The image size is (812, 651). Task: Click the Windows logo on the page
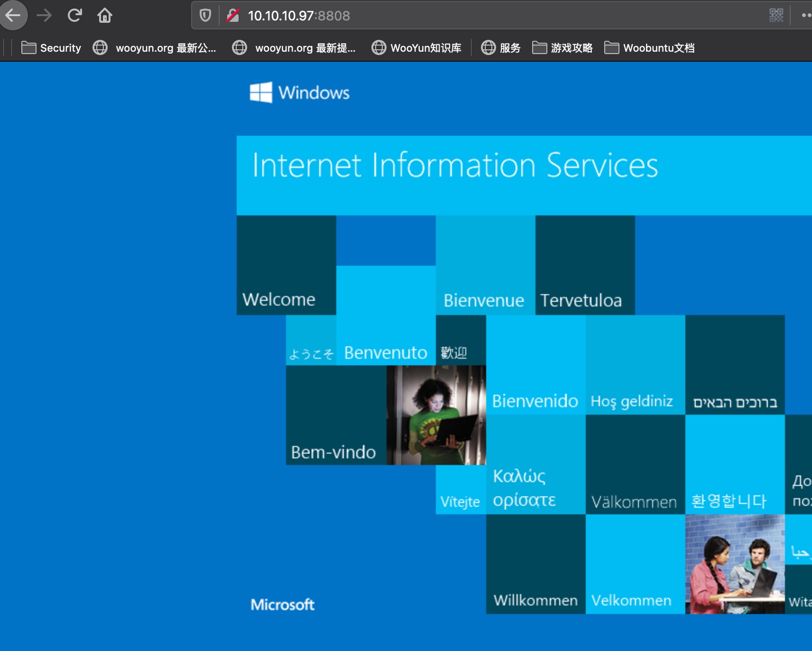300,93
